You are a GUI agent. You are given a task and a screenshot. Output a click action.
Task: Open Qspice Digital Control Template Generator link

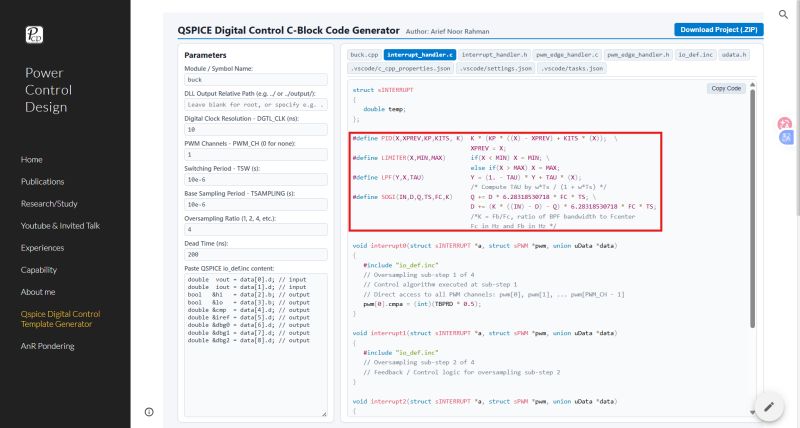60,319
